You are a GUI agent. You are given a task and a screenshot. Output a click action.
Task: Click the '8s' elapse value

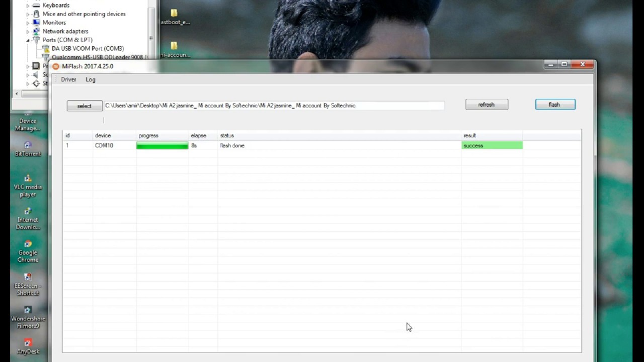pos(194,146)
